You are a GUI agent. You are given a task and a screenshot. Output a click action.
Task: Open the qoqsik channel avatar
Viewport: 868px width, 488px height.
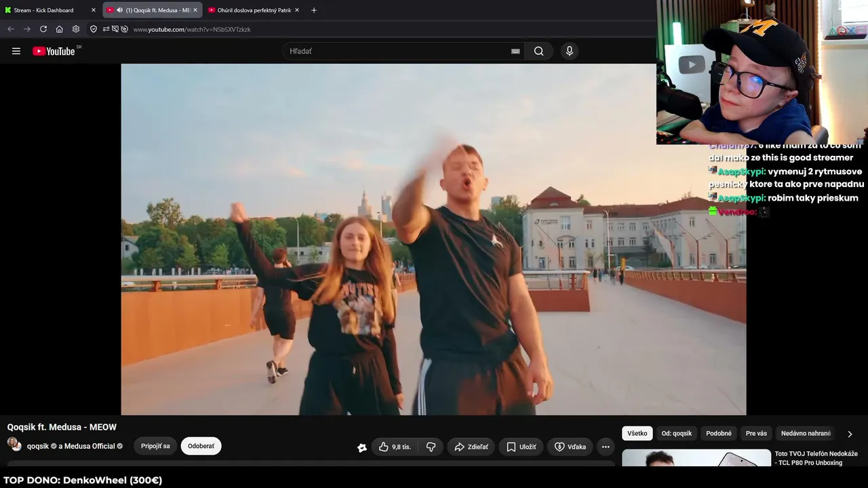click(x=14, y=445)
